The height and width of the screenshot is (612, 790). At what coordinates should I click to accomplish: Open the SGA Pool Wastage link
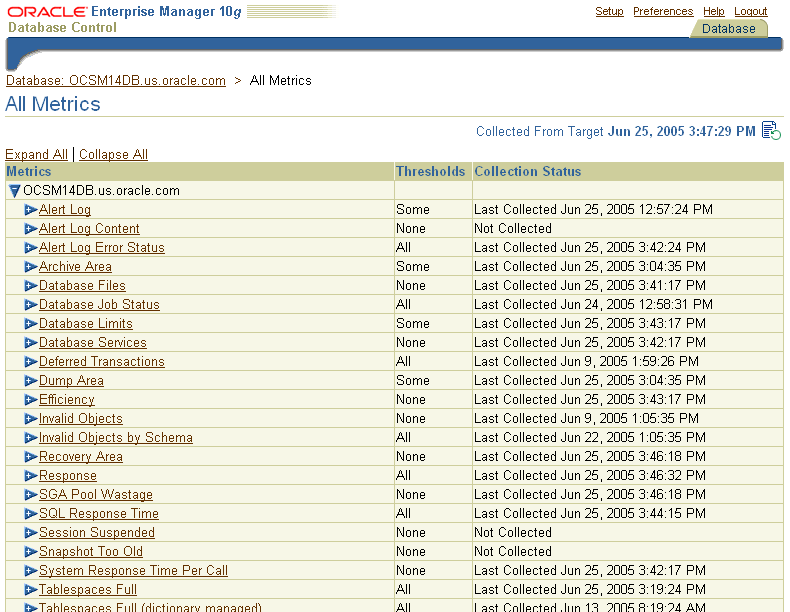[96, 495]
